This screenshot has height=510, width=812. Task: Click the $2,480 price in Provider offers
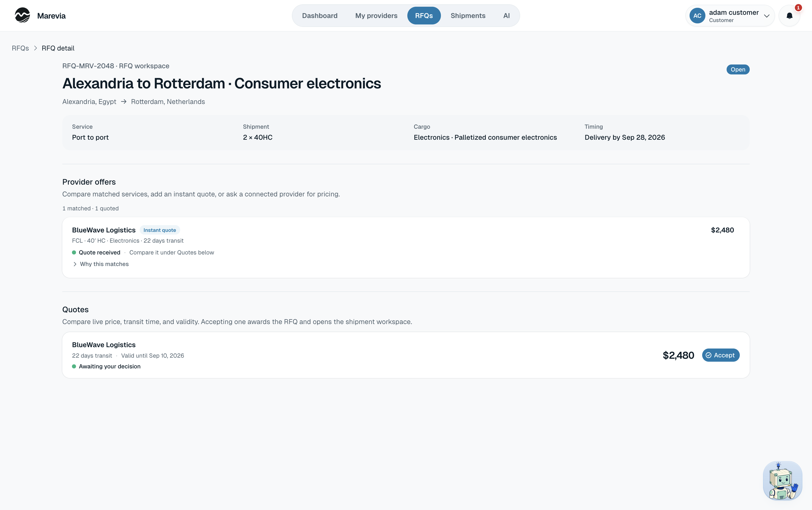[x=722, y=230]
